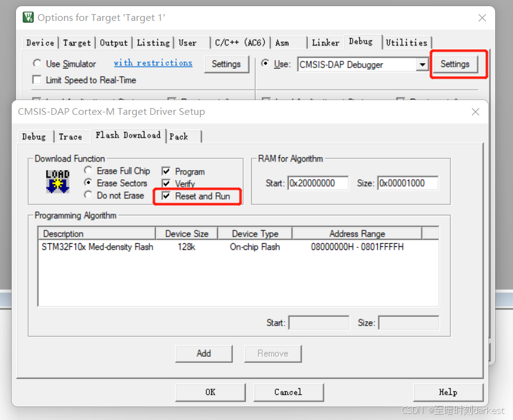Open the Listing tab in Options window

tap(153, 42)
